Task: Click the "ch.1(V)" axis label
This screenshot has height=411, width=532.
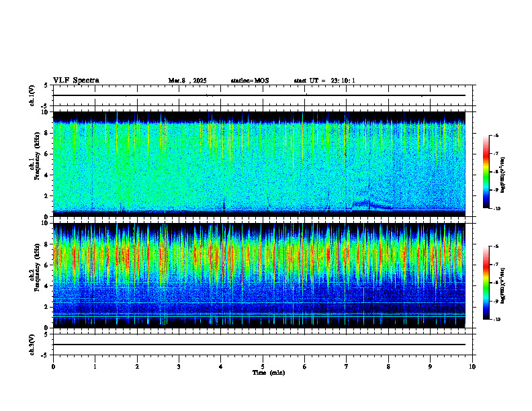Action: click(x=32, y=95)
